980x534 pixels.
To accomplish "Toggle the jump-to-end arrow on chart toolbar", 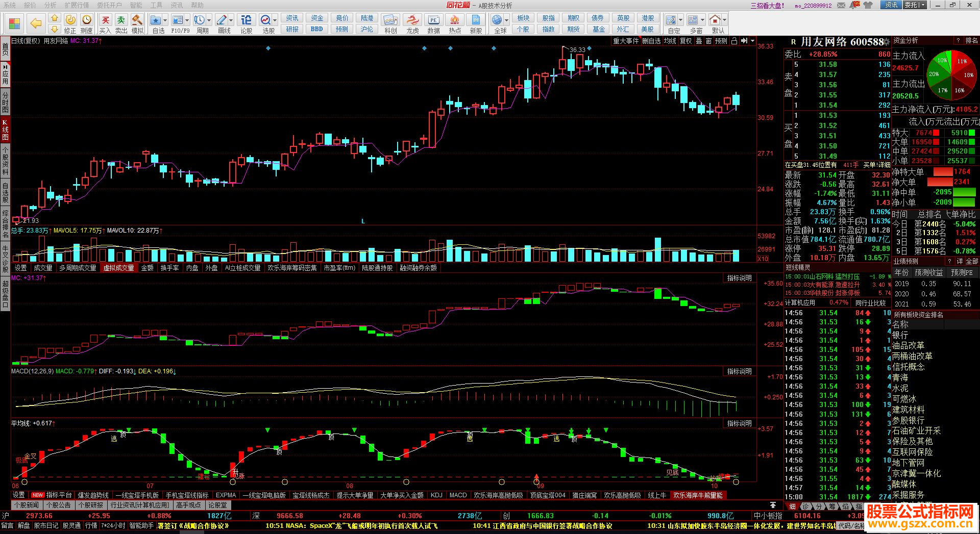I will pyautogui.click(x=744, y=41).
